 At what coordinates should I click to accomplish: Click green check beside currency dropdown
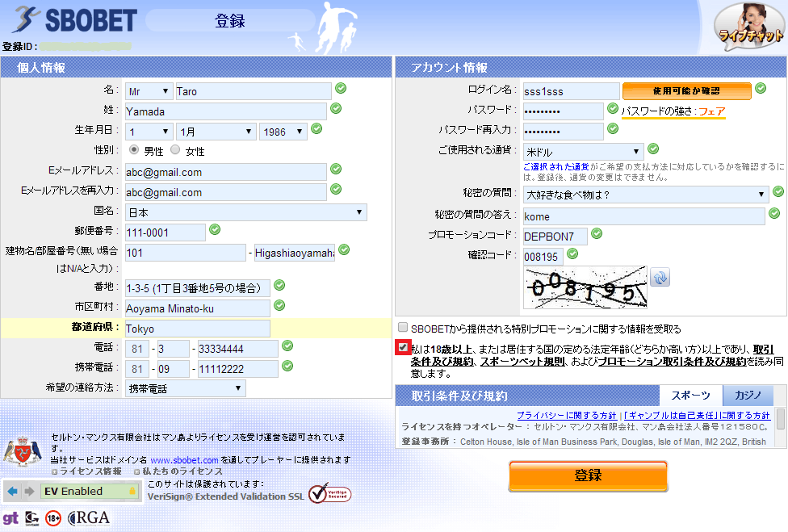653,149
